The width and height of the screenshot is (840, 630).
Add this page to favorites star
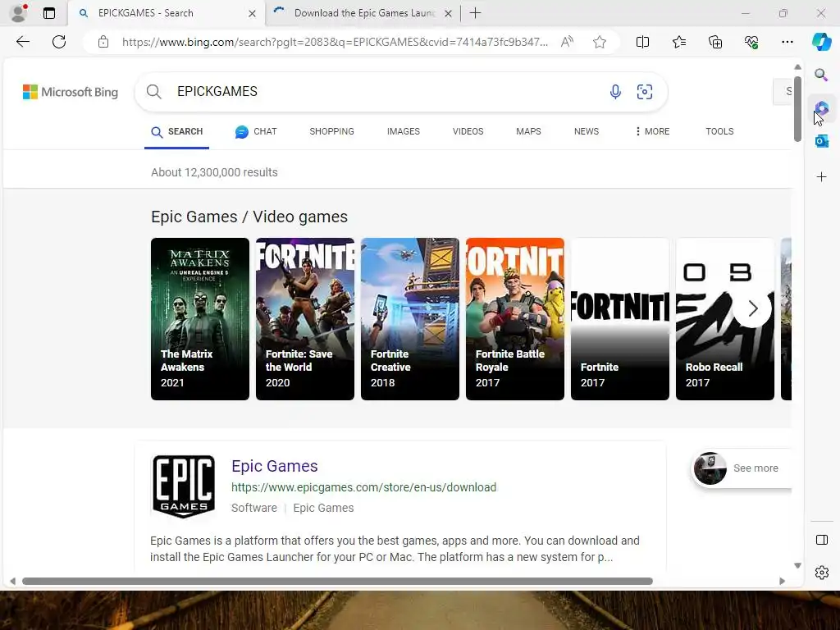pyautogui.click(x=600, y=42)
